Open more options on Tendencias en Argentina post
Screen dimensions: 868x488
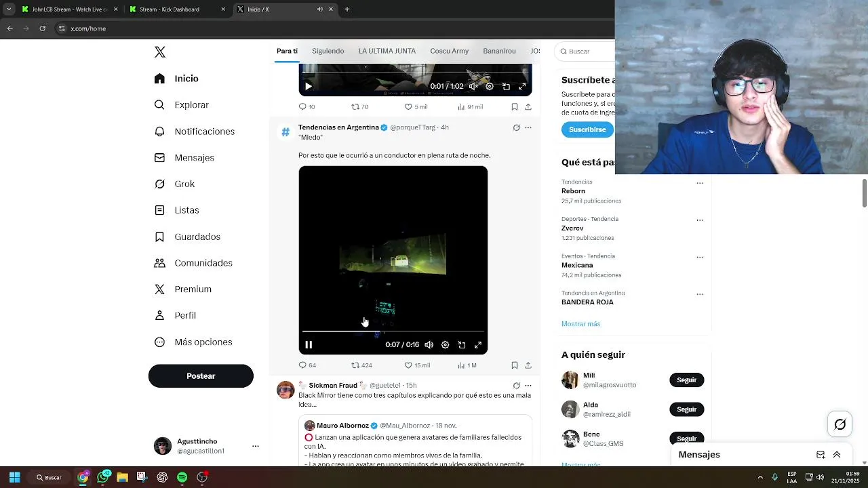[x=528, y=127]
